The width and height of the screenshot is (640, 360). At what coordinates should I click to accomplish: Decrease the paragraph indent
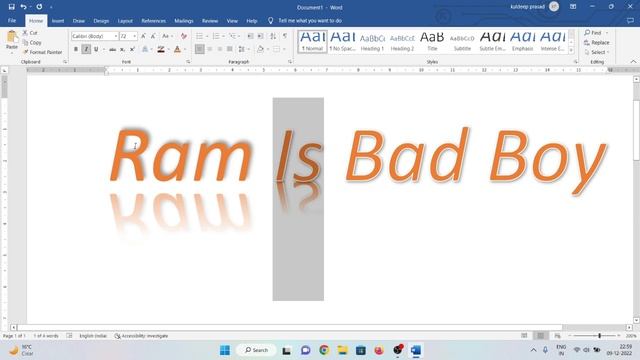[x=251, y=36]
